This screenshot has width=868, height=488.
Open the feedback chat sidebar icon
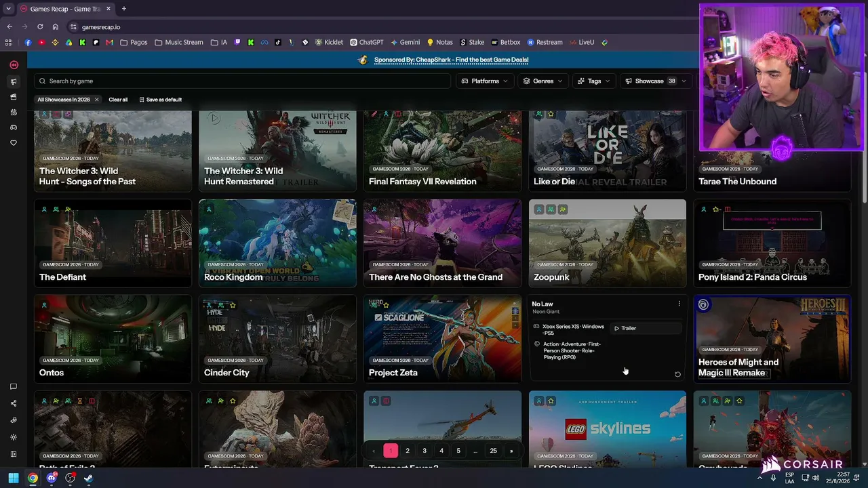[x=14, y=387]
